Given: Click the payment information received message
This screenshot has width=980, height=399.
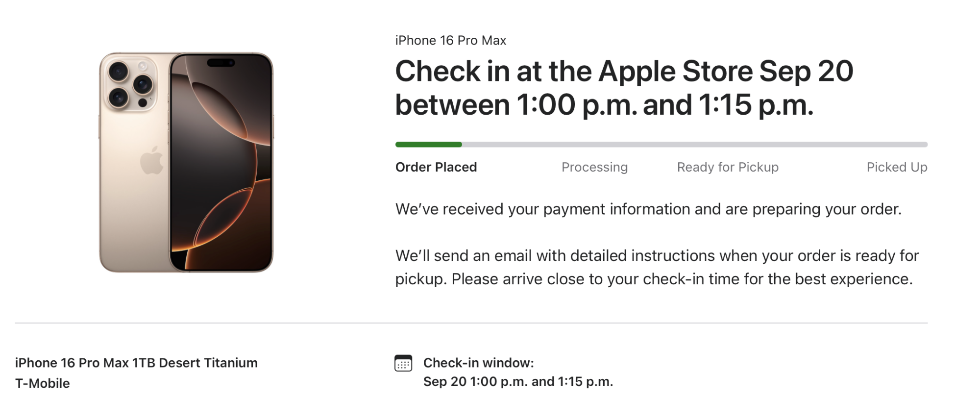Looking at the screenshot, I should pos(648,209).
